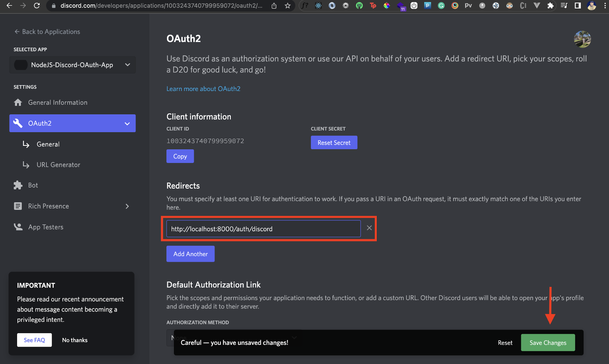
Task: Click the Rich Presence document icon
Action: point(18,206)
